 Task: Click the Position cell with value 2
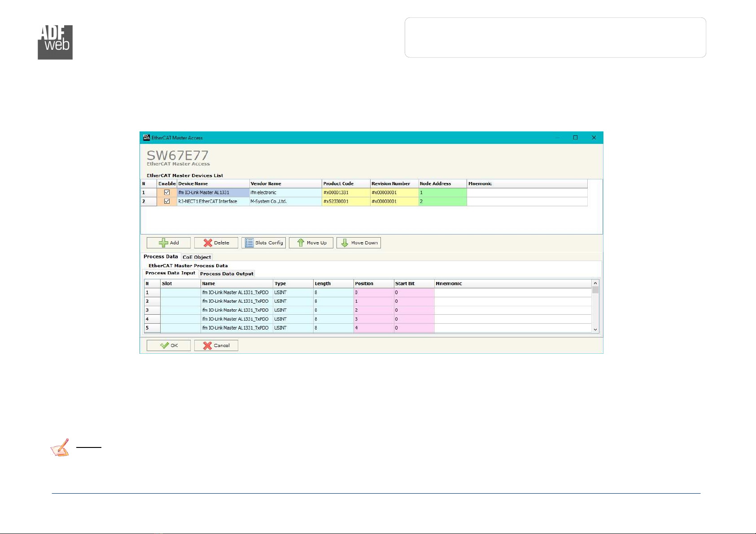(x=374, y=310)
